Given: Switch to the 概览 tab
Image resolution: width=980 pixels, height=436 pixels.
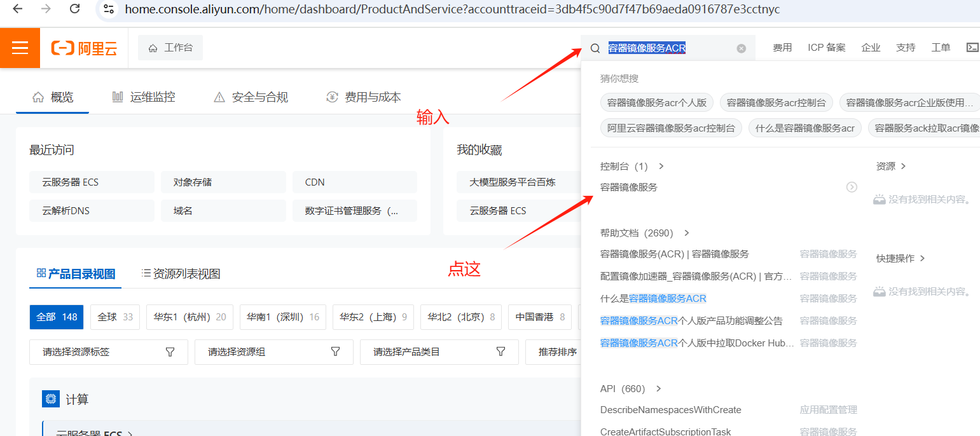Looking at the screenshot, I should (x=53, y=97).
